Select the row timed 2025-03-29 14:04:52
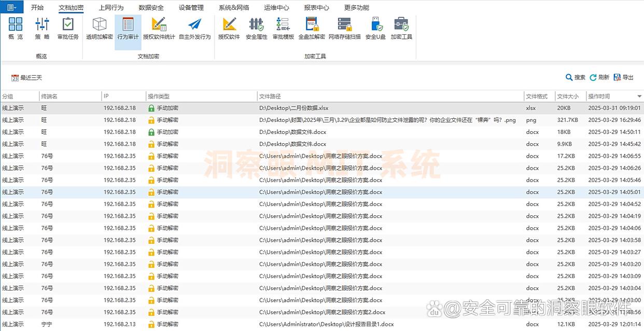The image size is (644, 331). coord(322,204)
